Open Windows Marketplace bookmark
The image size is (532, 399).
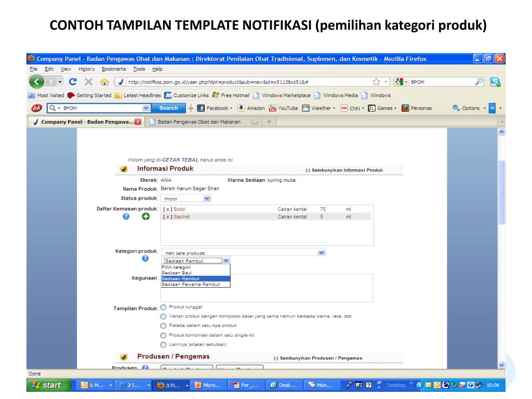tap(282, 96)
